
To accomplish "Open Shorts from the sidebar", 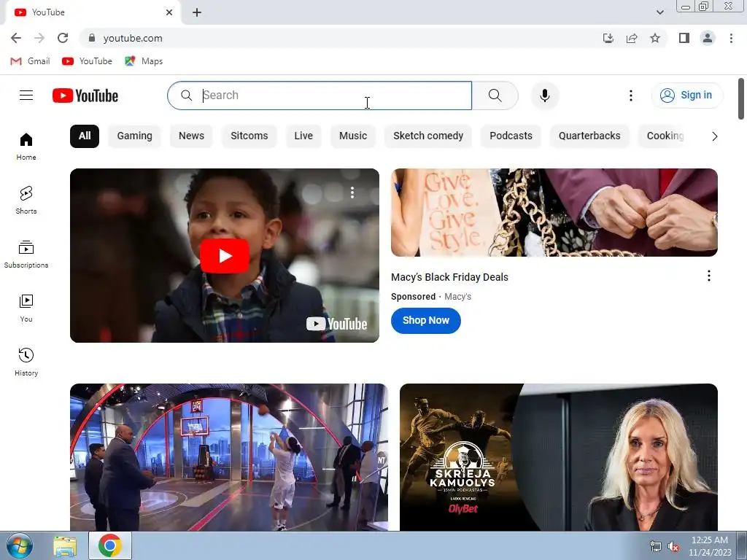I will [26, 200].
